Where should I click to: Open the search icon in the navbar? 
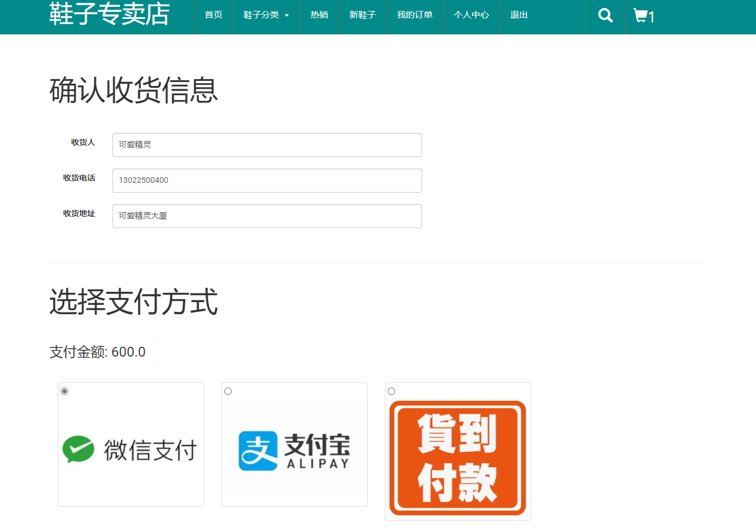[x=605, y=15]
